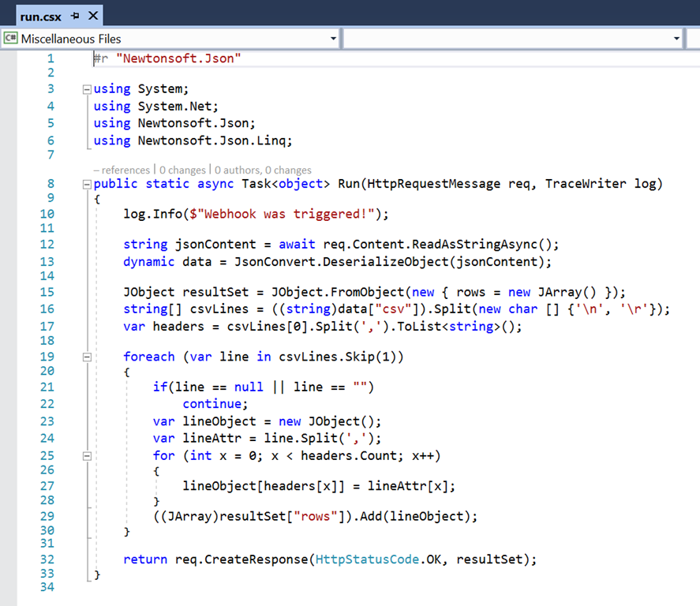Close the run.csx tab
Screen dimensions: 700x606
point(93,16)
